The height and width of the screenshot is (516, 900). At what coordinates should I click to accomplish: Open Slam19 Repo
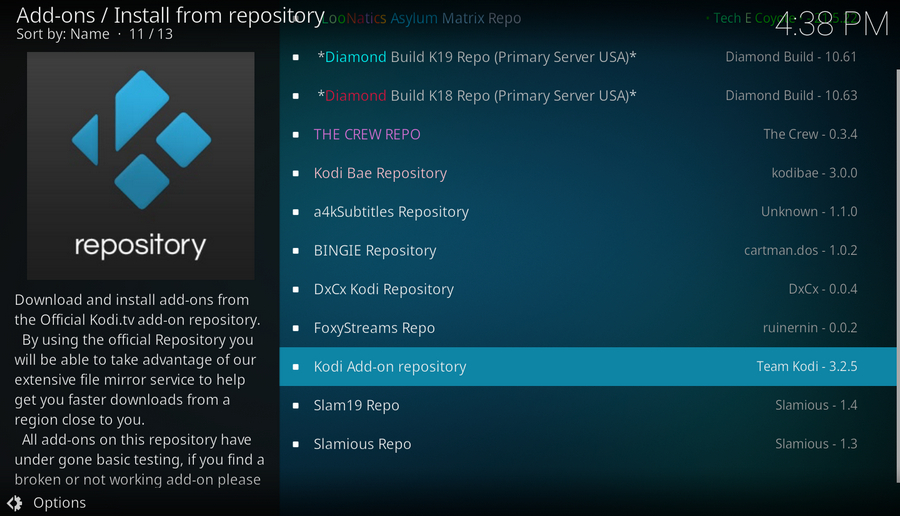point(588,405)
